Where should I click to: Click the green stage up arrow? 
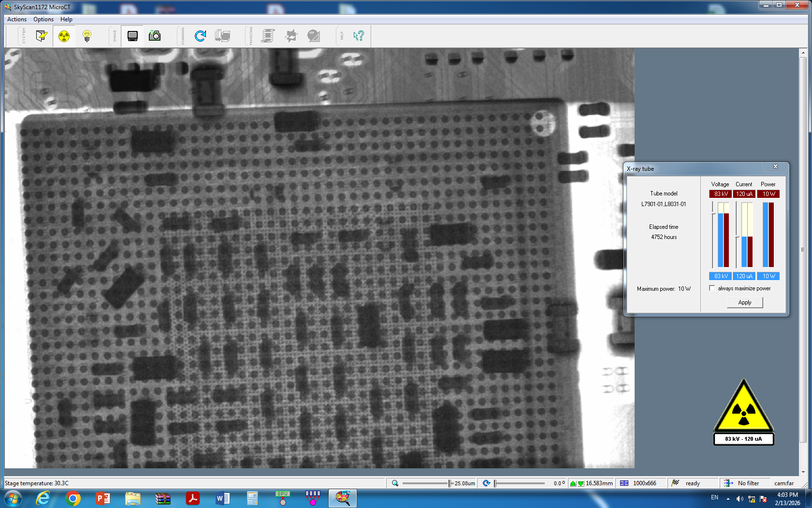pyautogui.click(x=573, y=483)
